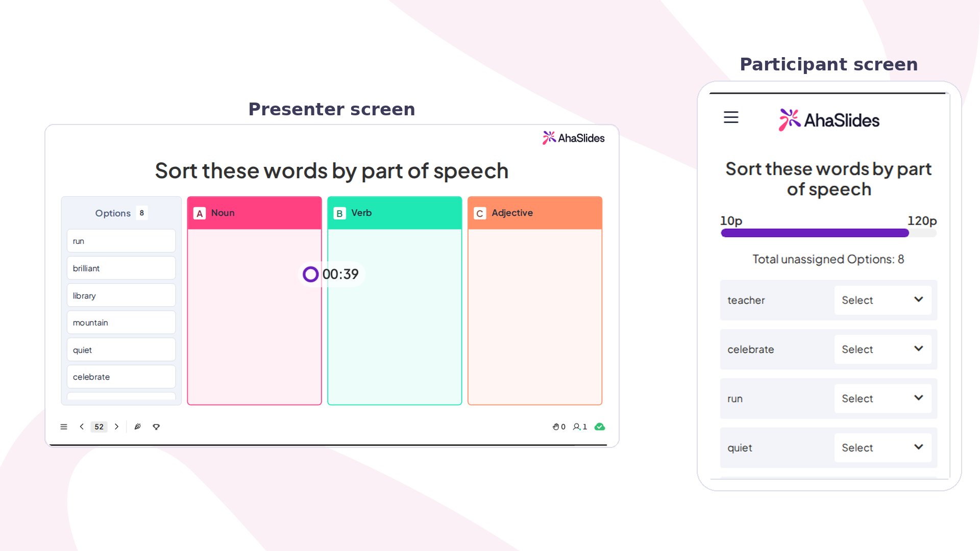This screenshot has width=980, height=551.
Task: Click the '120p' maximum points label
Action: click(x=922, y=221)
